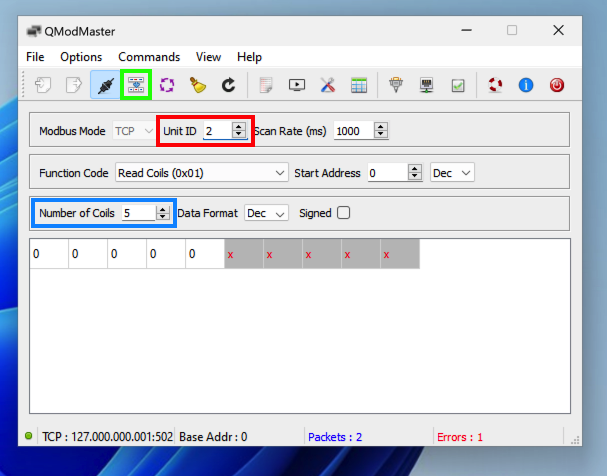This screenshot has height=476, width=607.
Task: Click the Unit ID value field
Action: (x=218, y=131)
